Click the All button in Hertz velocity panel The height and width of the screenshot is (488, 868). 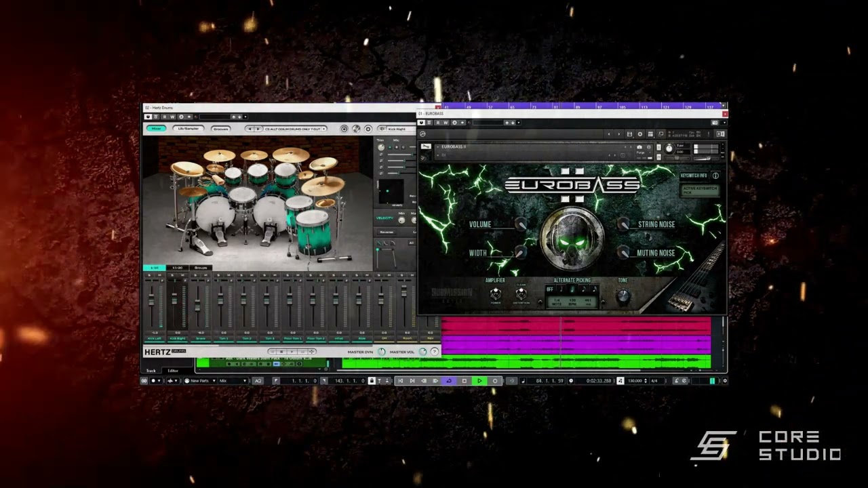point(411,243)
